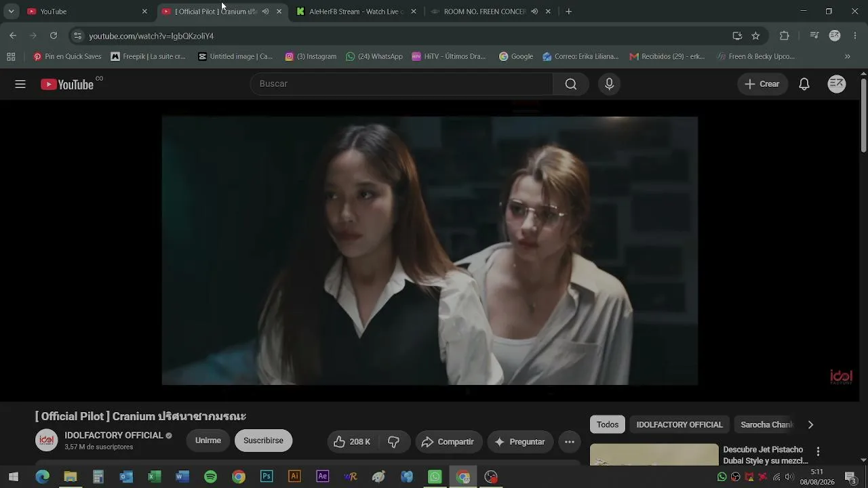Open the Windows Start menu
Viewport: 868px width, 488px height.
tap(14, 476)
